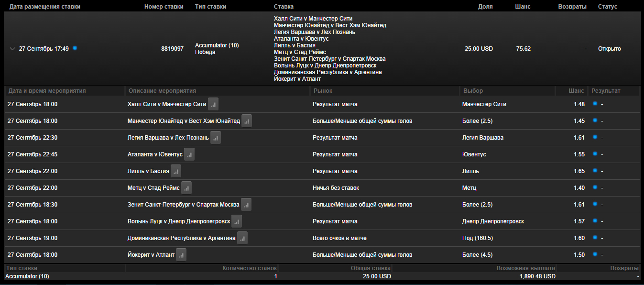Collapse bet 8819097 with the chevron
The image size is (644, 285).
(12, 49)
